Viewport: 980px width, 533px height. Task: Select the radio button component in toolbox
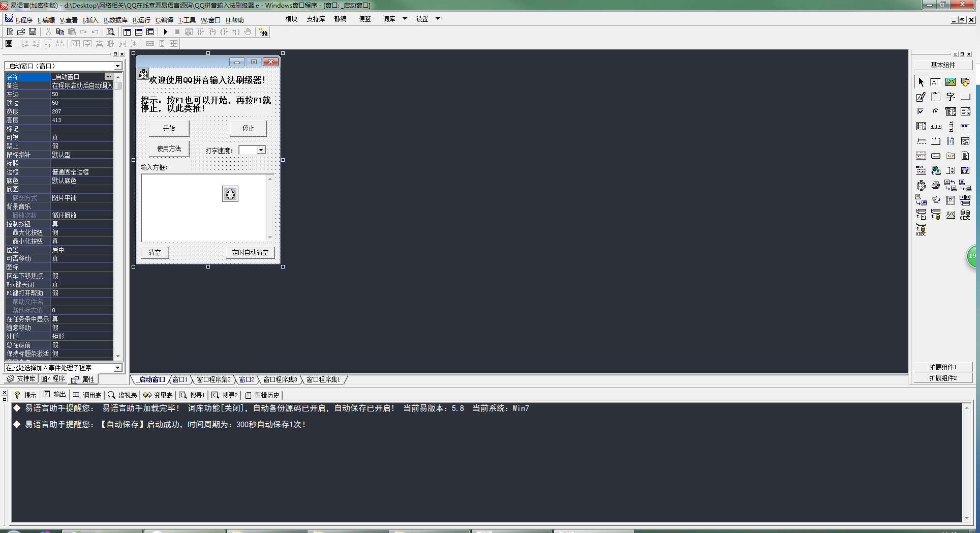point(936,111)
